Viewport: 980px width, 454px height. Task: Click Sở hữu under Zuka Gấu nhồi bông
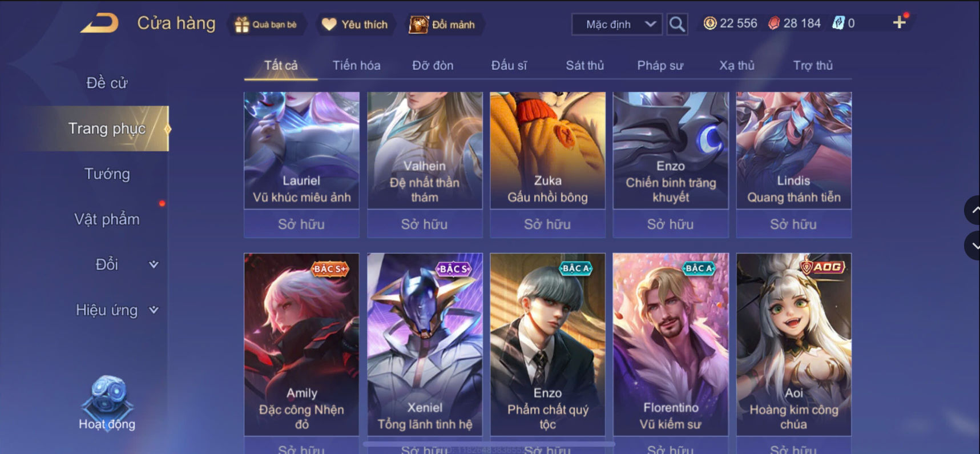pos(547,224)
